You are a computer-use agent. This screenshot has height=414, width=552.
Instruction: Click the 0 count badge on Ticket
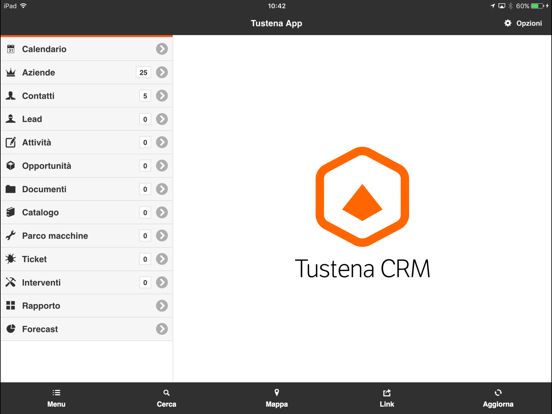145,259
